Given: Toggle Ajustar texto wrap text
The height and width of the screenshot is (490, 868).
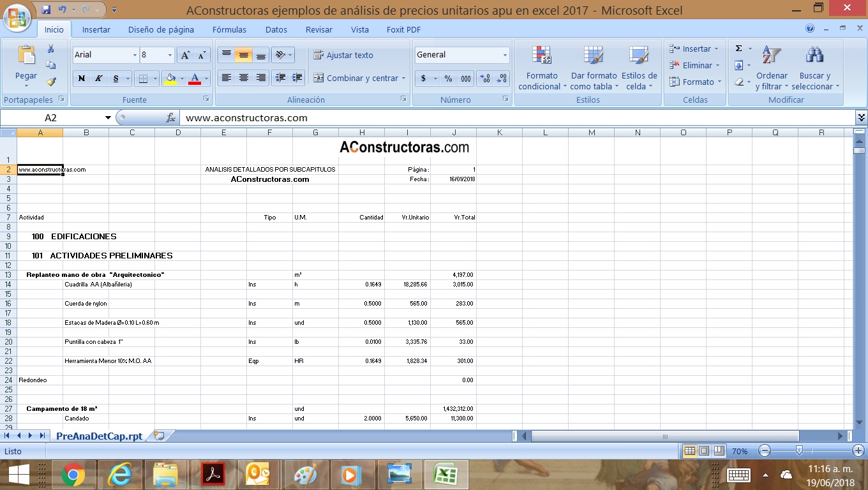Looking at the screenshot, I should [343, 55].
